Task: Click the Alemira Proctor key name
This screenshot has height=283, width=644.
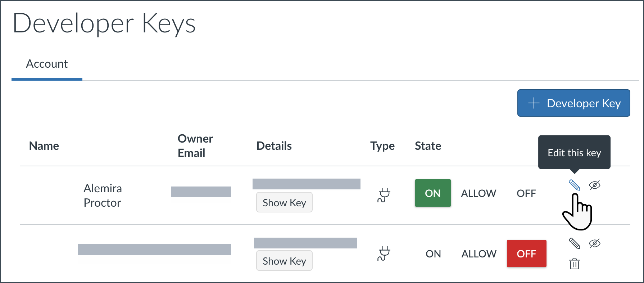Action: [103, 196]
